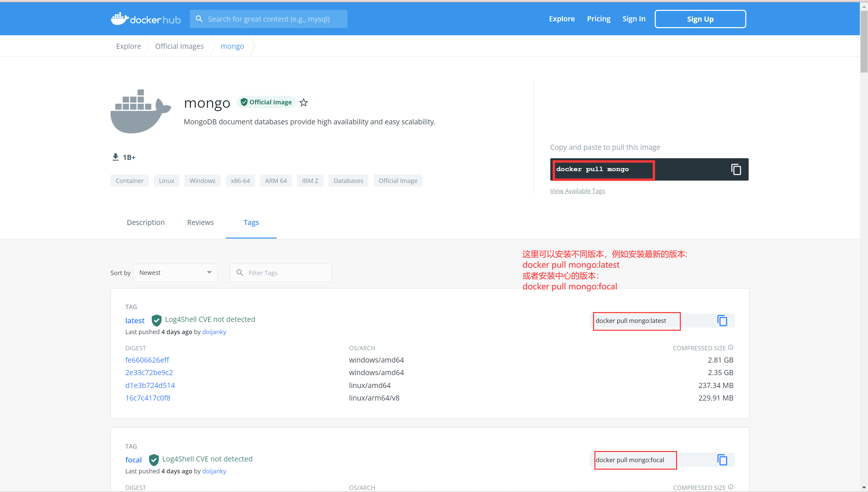Click the Official Images breadcrumb
This screenshot has width=868, height=492.
pyautogui.click(x=179, y=46)
